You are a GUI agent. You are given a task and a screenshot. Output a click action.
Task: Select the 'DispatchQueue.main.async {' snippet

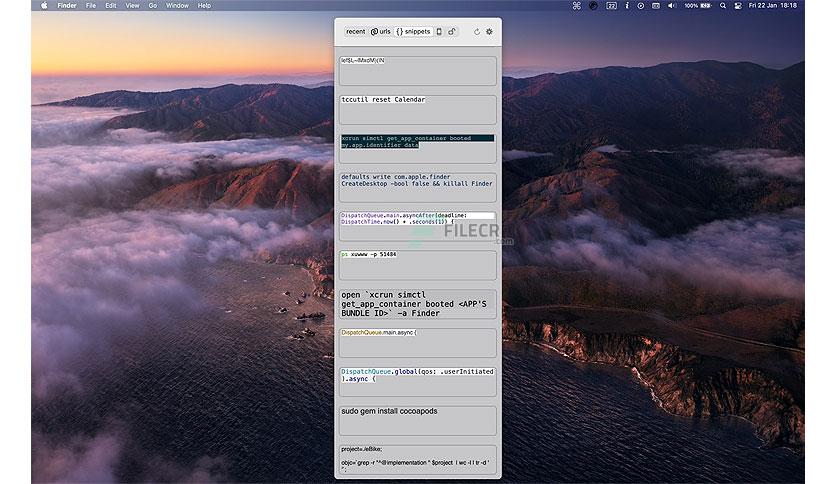(417, 343)
